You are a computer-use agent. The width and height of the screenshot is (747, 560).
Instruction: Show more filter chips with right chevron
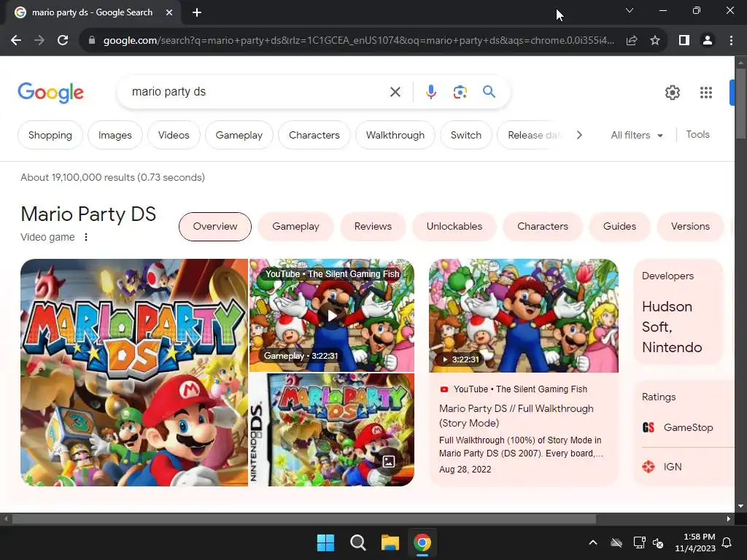coord(579,135)
